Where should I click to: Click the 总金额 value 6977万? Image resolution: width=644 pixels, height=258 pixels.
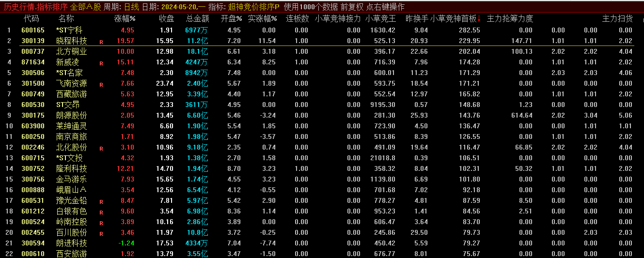[196, 30]
